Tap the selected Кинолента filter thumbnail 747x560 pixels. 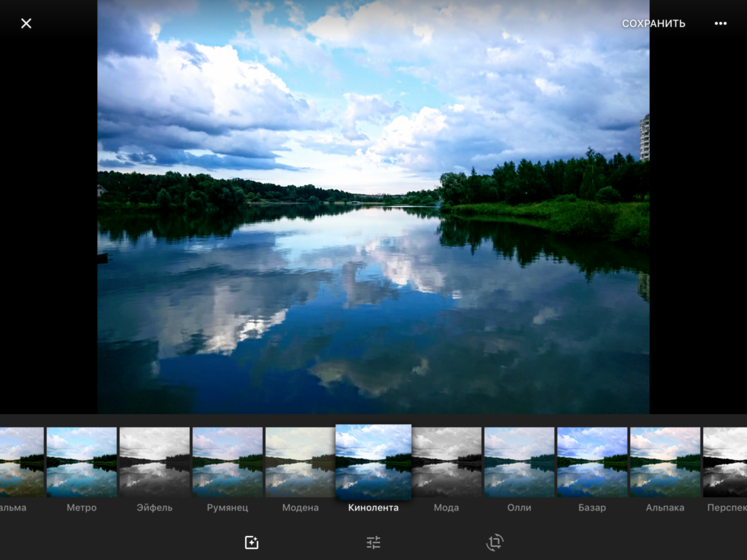373,462
